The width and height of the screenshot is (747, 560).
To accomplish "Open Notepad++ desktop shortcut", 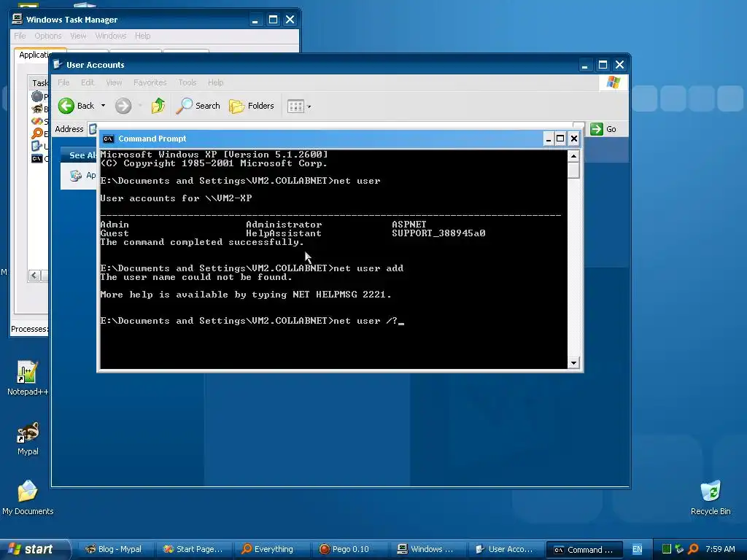I will [x=27, y=378].
